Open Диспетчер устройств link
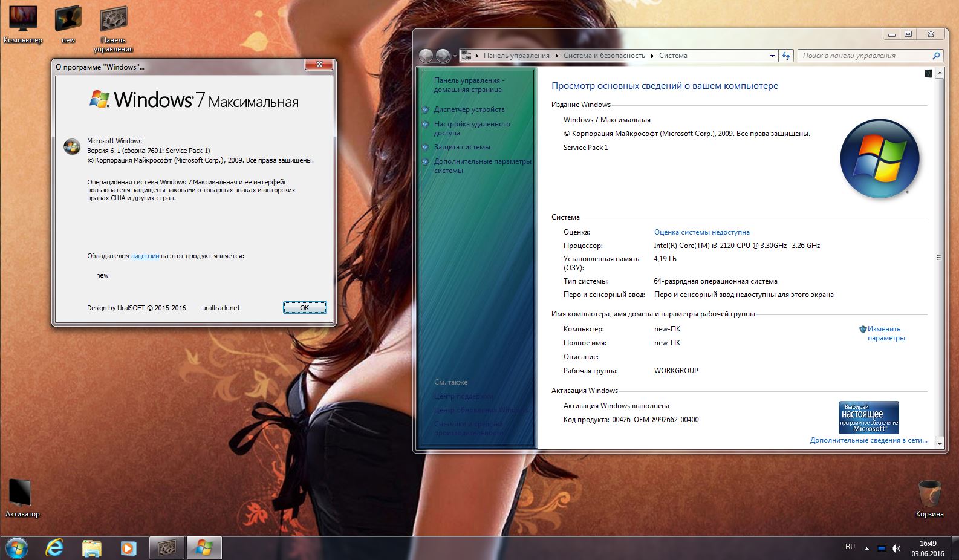 pos(469,109)
